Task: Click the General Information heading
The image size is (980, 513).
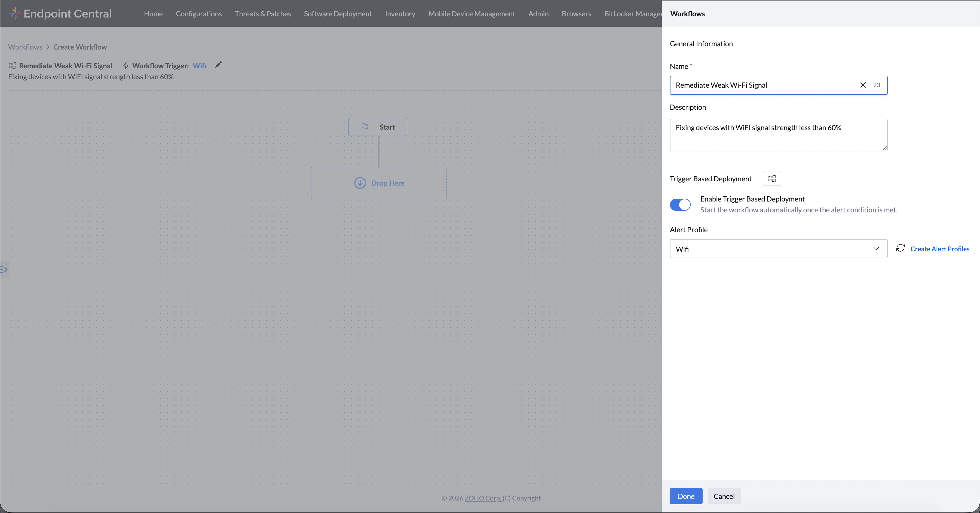Action: (x=701, y=43)
